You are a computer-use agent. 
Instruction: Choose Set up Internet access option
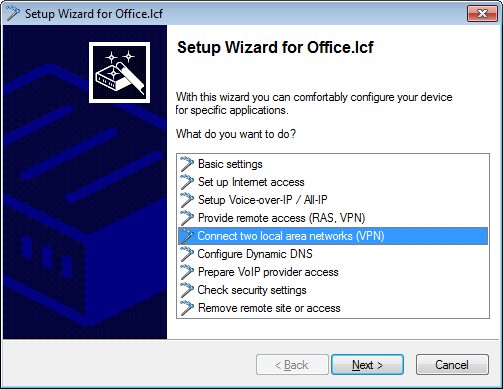pyautogui.click(x=333, y=182)
